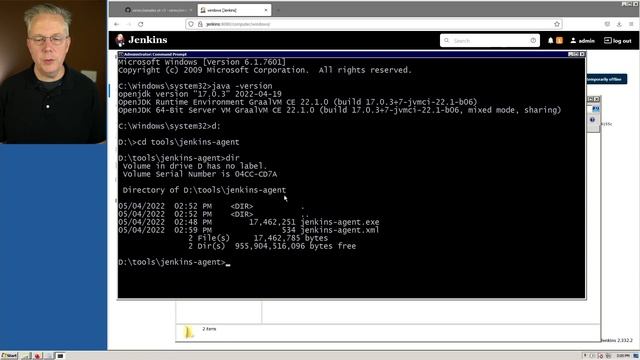640x360 pixels.
Task: Click the 'jenkins-agent.exe' text in console
Action: click(340, 222)
